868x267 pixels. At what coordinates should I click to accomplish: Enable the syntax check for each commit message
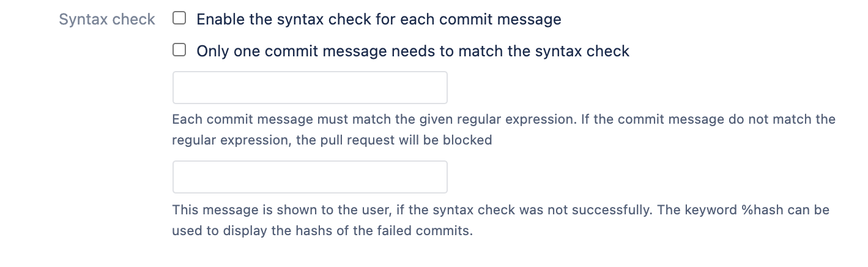(x=179, y=18)
